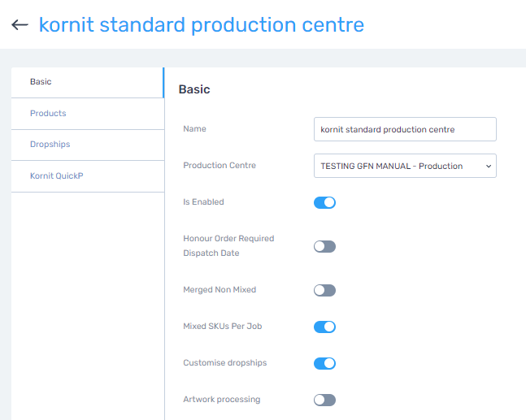Open the Products tab
This screenshot has width=526, height=420.
pyautogui.click(x=88, y=114)
